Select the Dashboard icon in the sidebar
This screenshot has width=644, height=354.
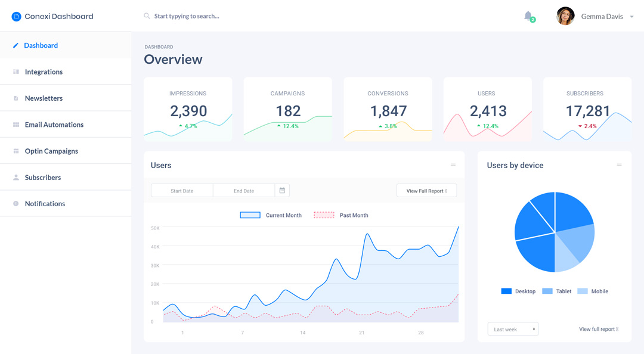[16, 45]
